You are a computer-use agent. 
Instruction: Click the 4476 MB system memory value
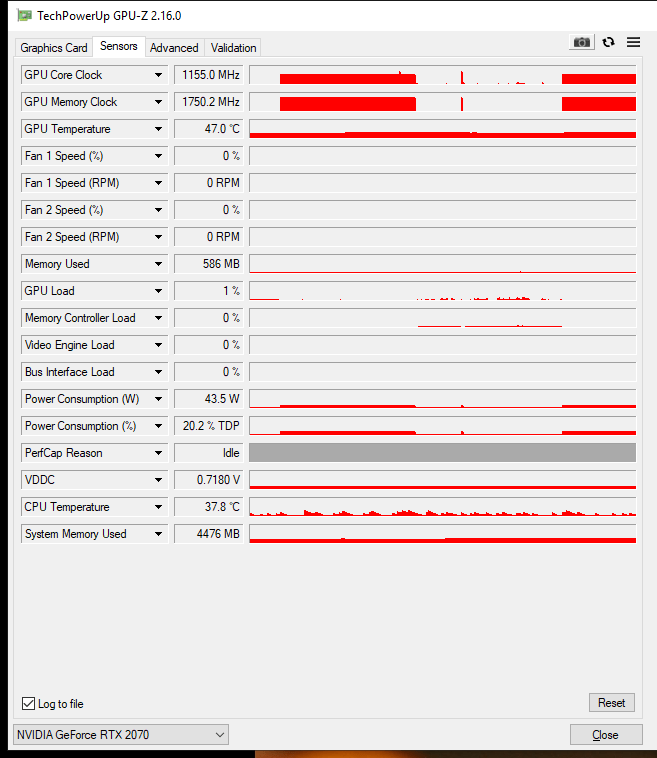(209, 534)
